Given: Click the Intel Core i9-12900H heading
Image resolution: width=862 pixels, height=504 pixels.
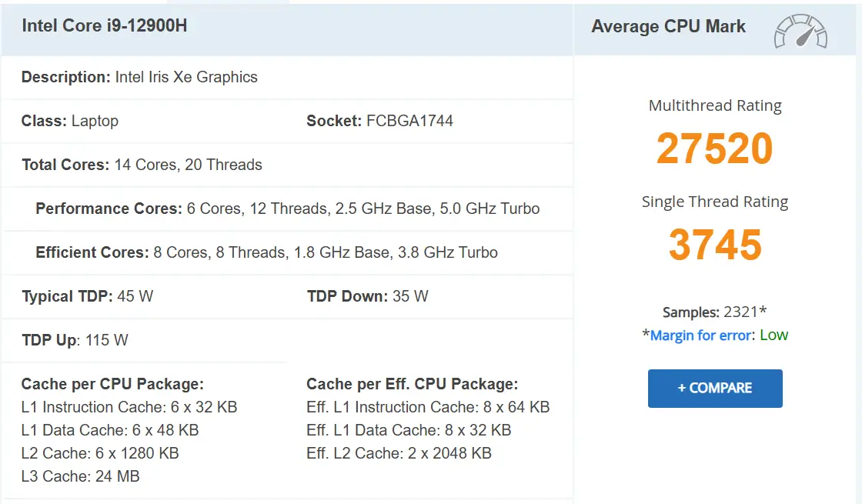Looking at the screenshot, I should coord(105,26).
